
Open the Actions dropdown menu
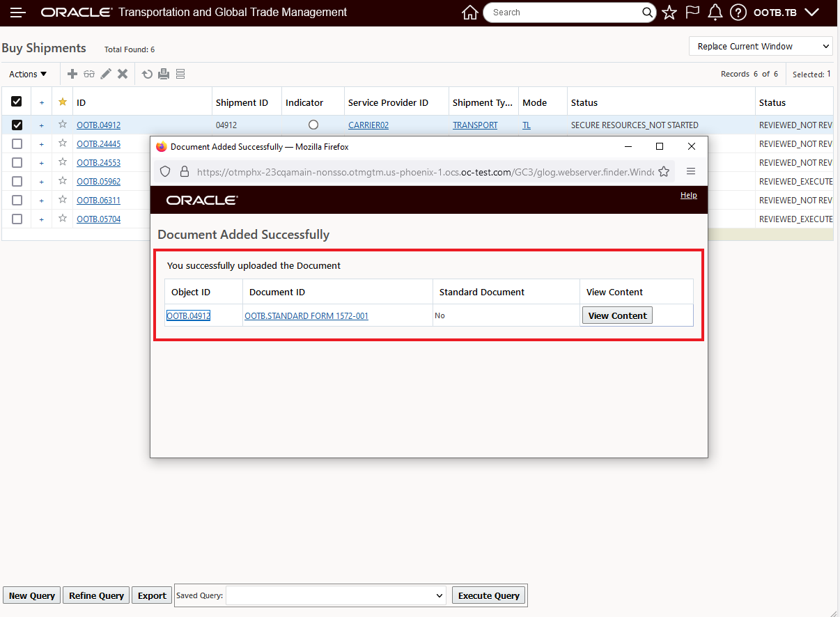pos(29,74)
